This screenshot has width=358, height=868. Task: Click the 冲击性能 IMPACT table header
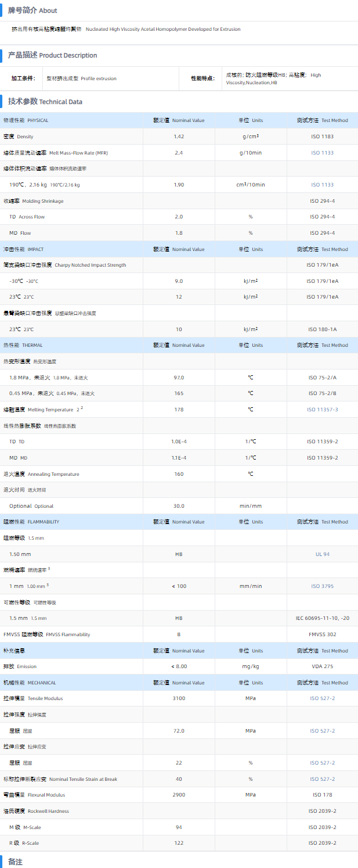tap(24, 249)
